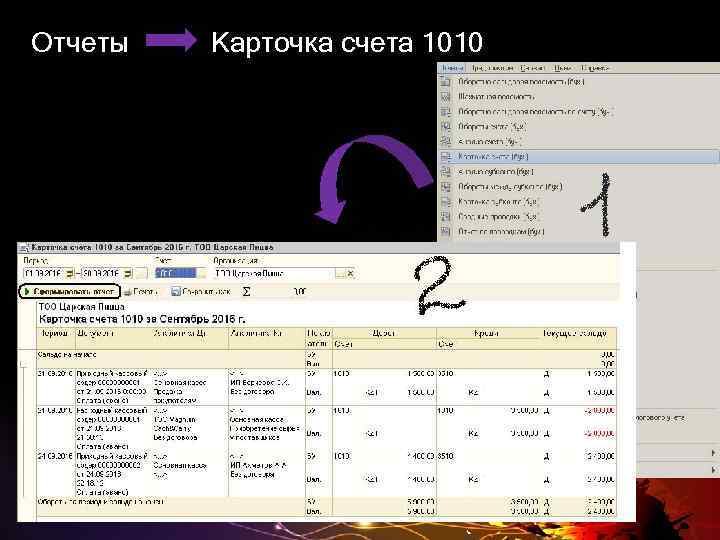Click the Оборотно-сальдовая ведомость report icon
The width and height of the screenshot is (720, 540).
445,82
